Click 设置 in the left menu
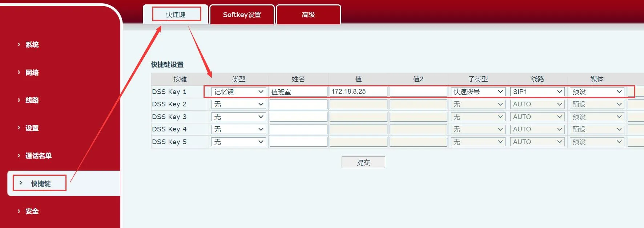 coord(32,128)
